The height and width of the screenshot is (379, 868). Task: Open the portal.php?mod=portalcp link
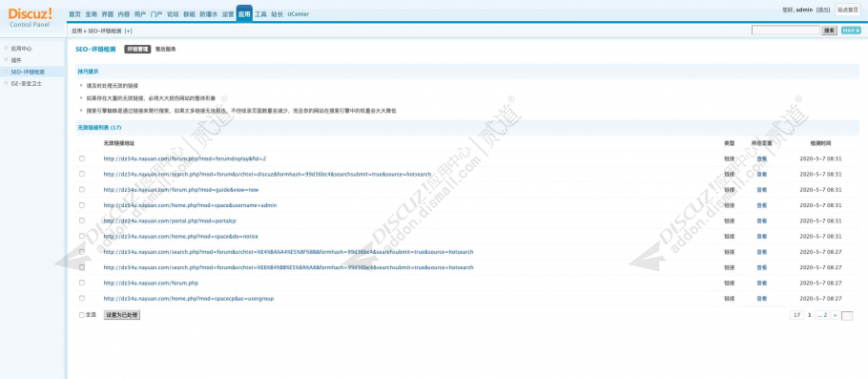pyautogui.click(x=170, y=221)
